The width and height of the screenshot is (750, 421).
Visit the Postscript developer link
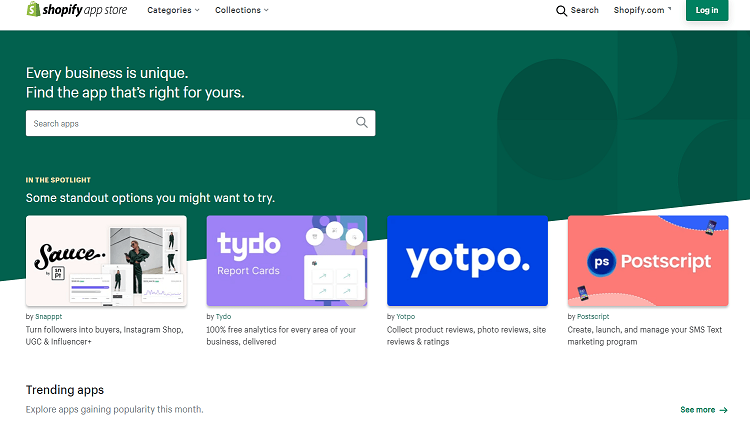pyautogui.click(x=593, y=317)
